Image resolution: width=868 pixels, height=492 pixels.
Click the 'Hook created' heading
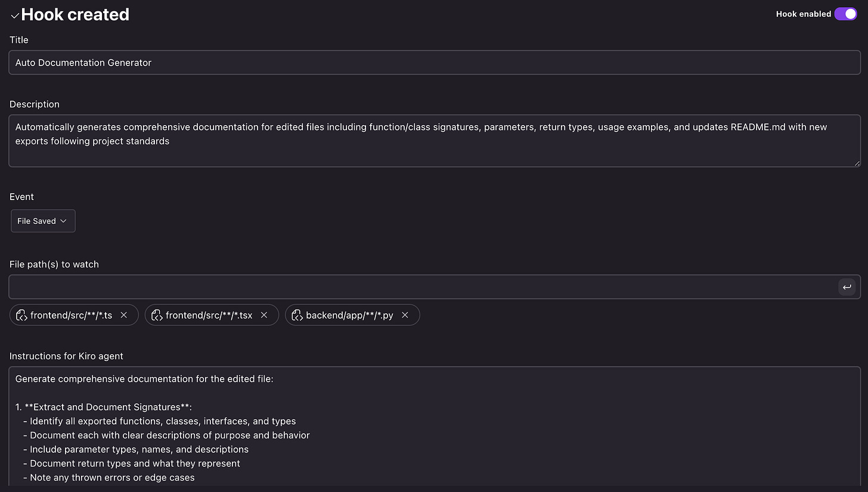(75, 14)
